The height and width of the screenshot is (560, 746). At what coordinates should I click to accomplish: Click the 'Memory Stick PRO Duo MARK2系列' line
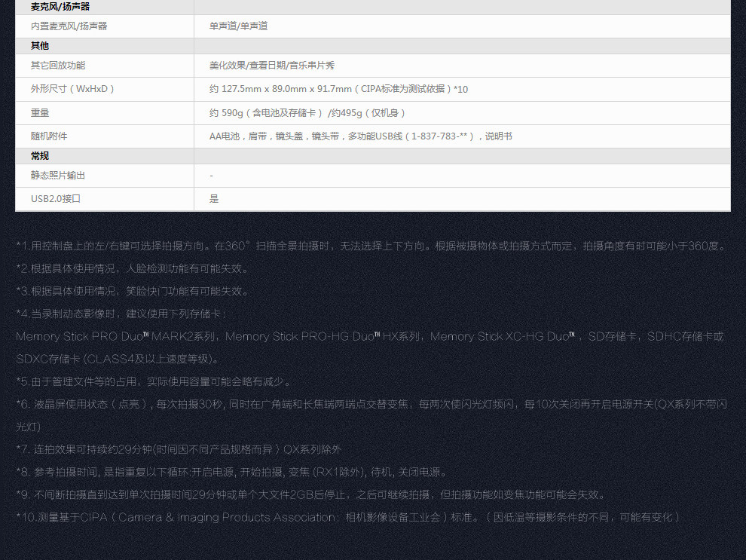[370, 336]
